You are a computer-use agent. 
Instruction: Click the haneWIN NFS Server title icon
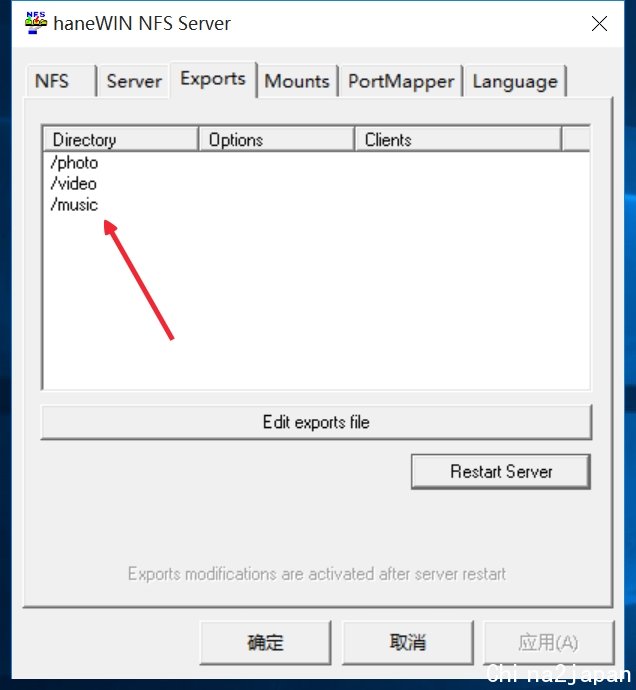point(36,23)
